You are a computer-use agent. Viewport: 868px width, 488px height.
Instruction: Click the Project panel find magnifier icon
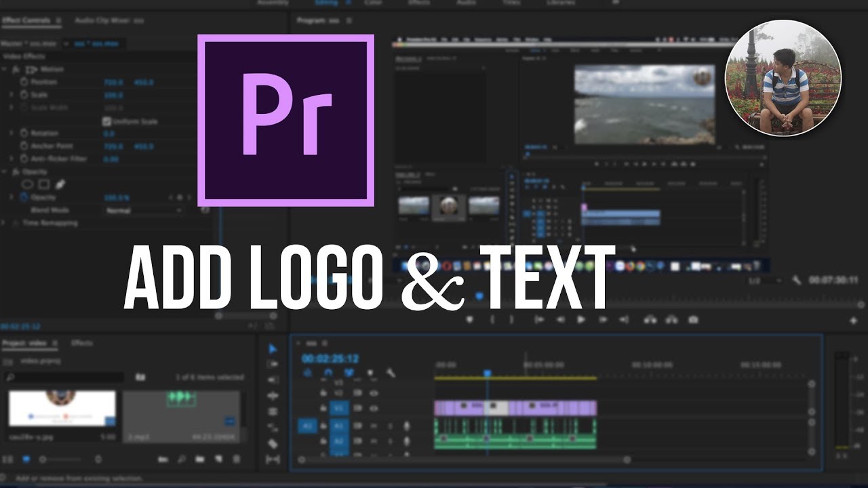[x=182, y=459]
